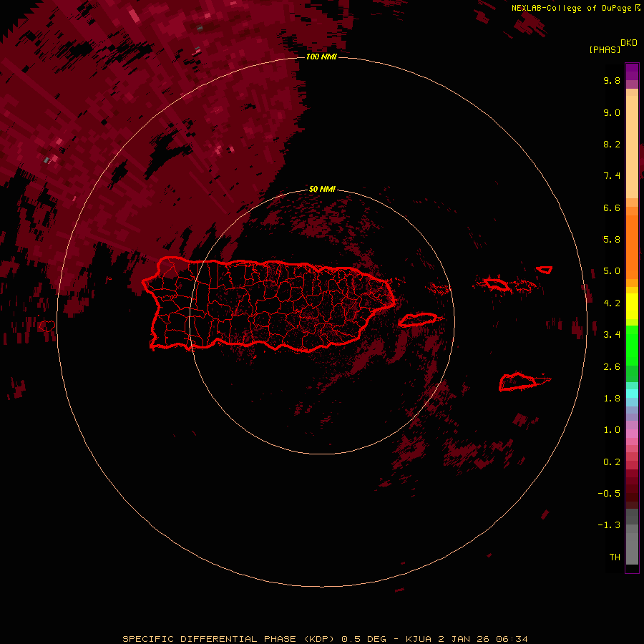
Task: Click the 50 NMI range ring label
Action: 322,189
